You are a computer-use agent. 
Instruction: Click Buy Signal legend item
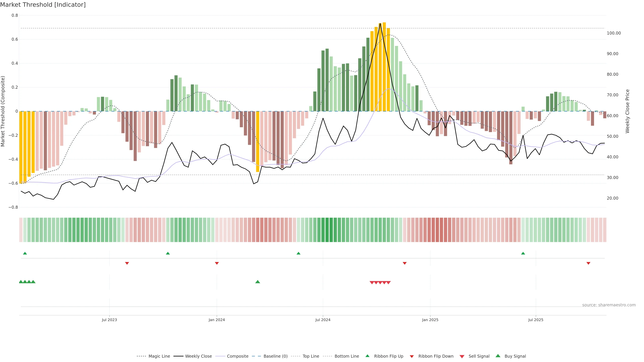515,356
